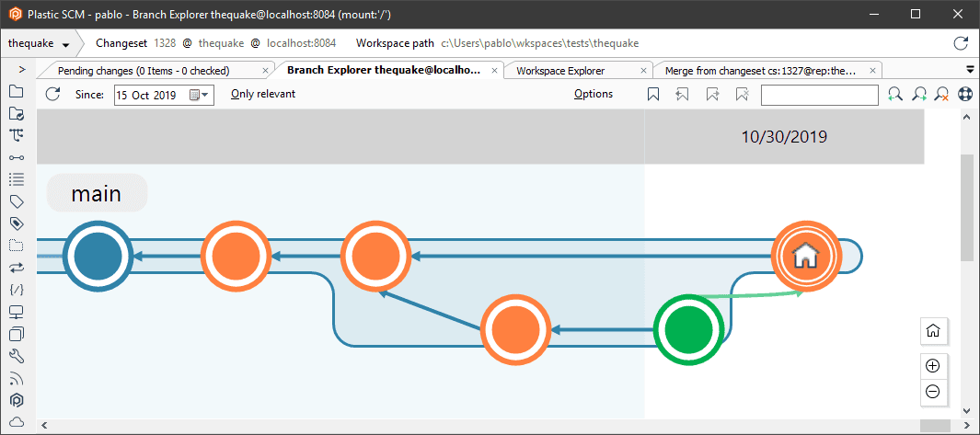Refresh the Branch Explorer diagram
The image size is (980, 435).
point(53,95)
